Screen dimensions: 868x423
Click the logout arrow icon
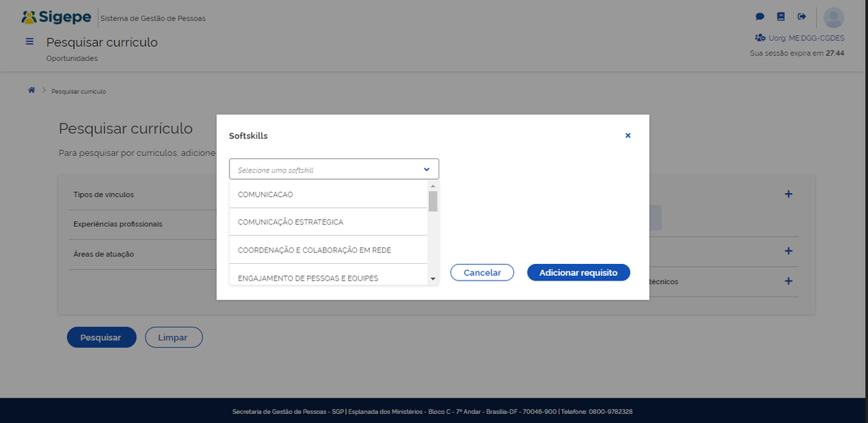click(x=802, y=17)
